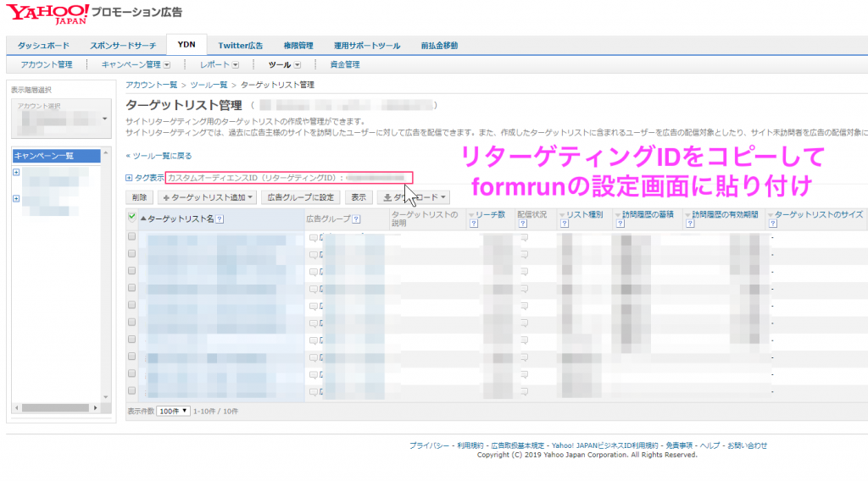
Task: Check the fifth target list row checkbox
Action: click(x=131, y=305)
